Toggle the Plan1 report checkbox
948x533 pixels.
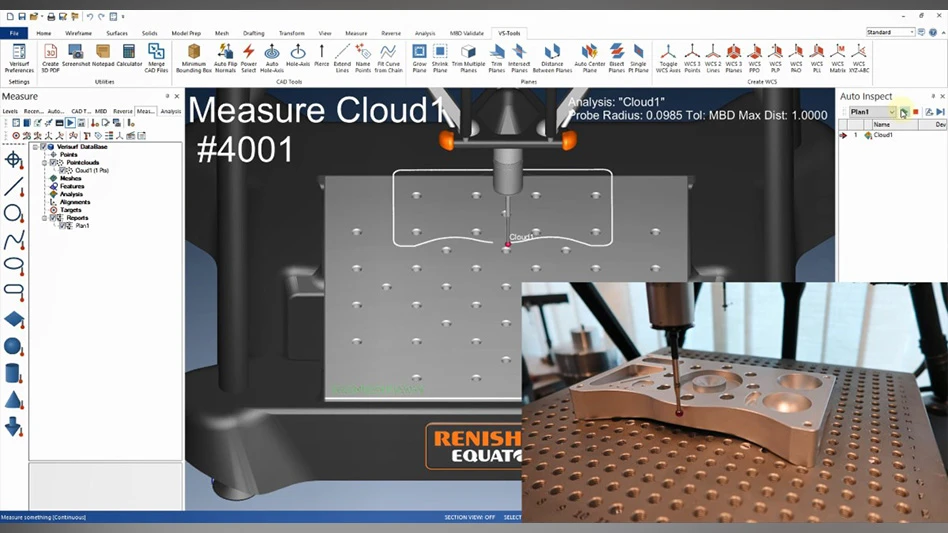(62, 226)
